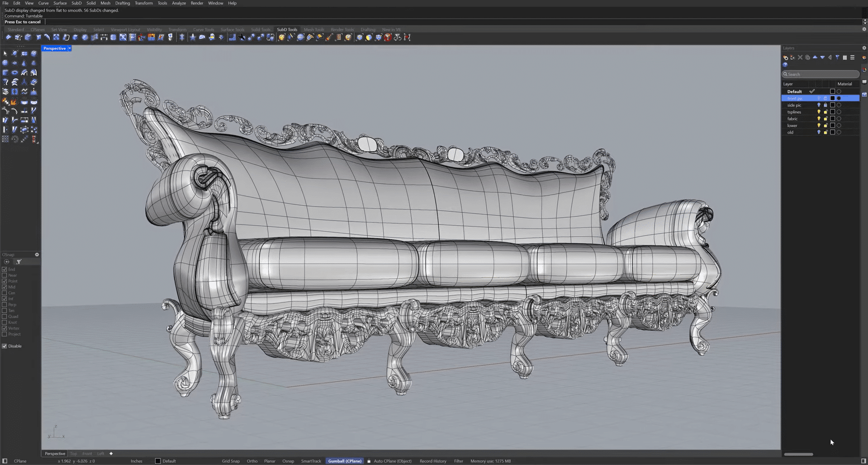Toggle visibility bulb of tsplines layer
The width and height of the screenshot is (868, 465).
coord(819,112)
